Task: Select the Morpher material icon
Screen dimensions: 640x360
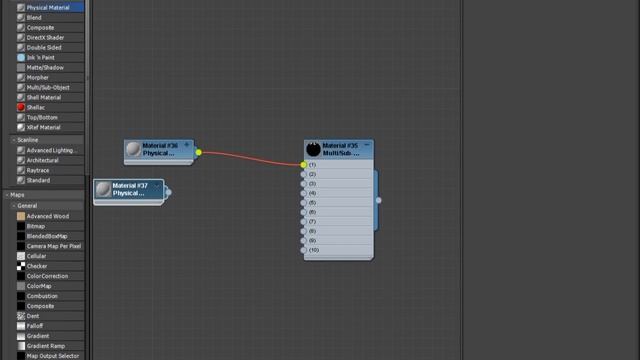Action: (x=21, y=77)
